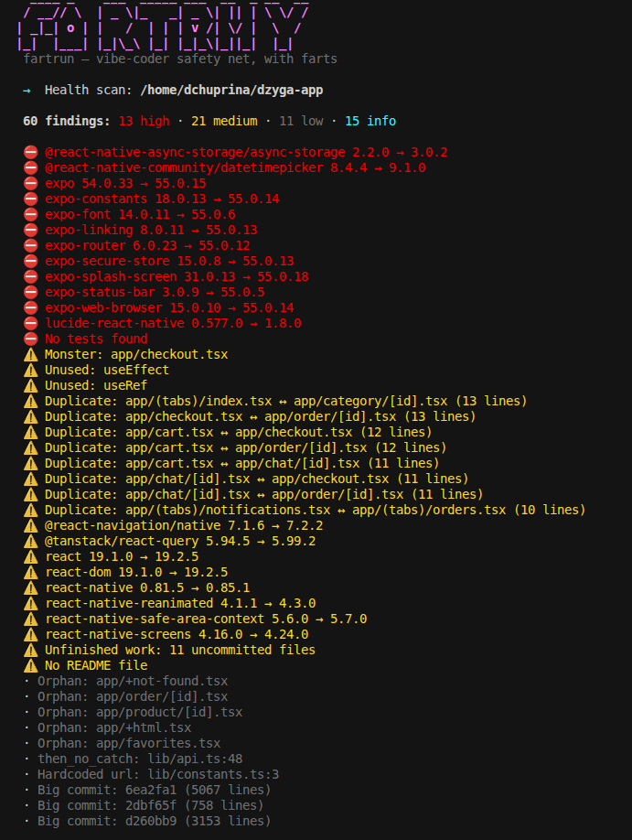Image resolution: width=632 pixels, height=840 pixels.
Task: Click the red stop icon beside expo-font
Action: point(30,214)
